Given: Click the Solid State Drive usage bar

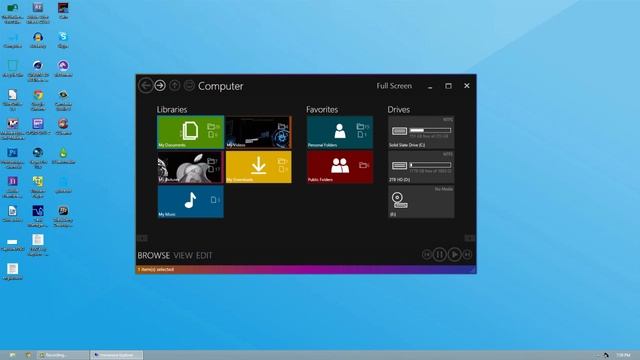Looking at the screenshot, I should [431, 130].
